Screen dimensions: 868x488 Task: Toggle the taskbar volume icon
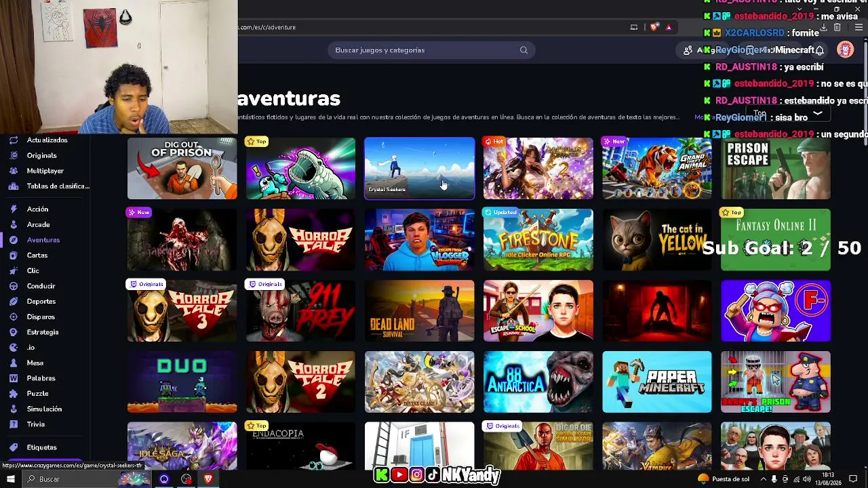[x=807, y=479]
